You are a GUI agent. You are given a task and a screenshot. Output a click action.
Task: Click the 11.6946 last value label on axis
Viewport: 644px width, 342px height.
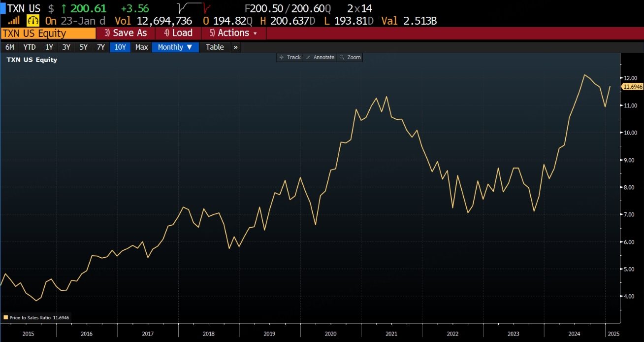click(633, 87)
